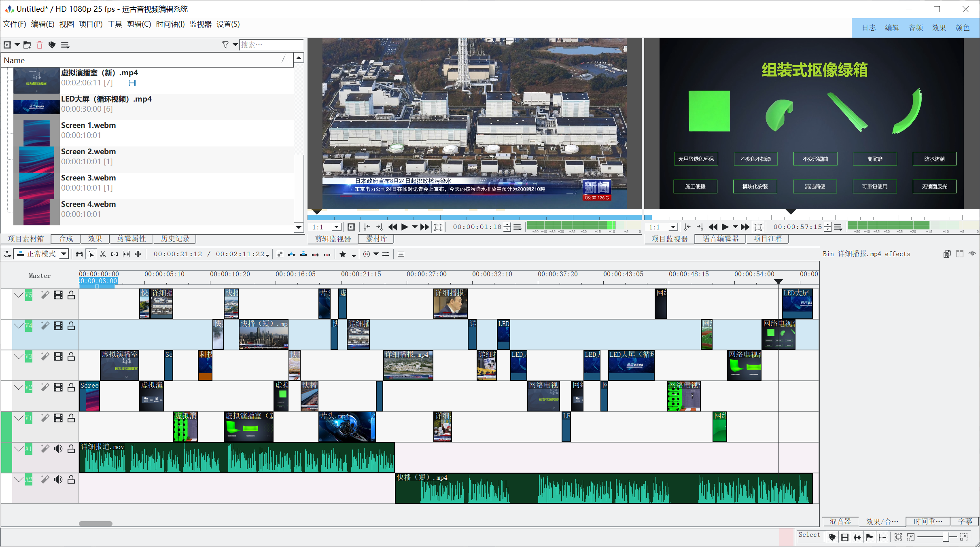Open the filter dropdown arrow next to funnel

click(235, 45)
